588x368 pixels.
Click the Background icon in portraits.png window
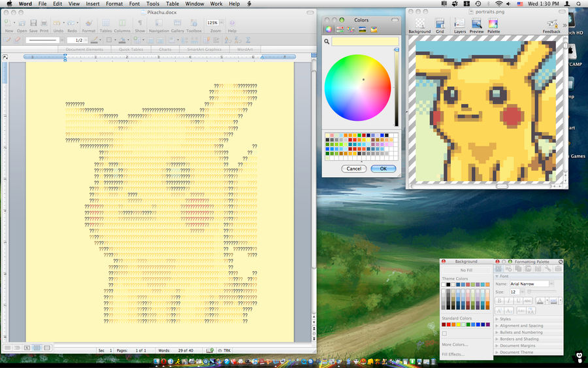[419, 24]
